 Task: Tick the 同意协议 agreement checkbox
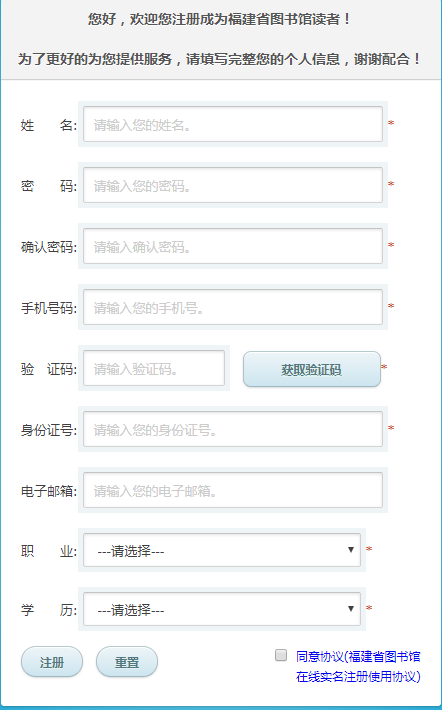click(x=281, y=655)
